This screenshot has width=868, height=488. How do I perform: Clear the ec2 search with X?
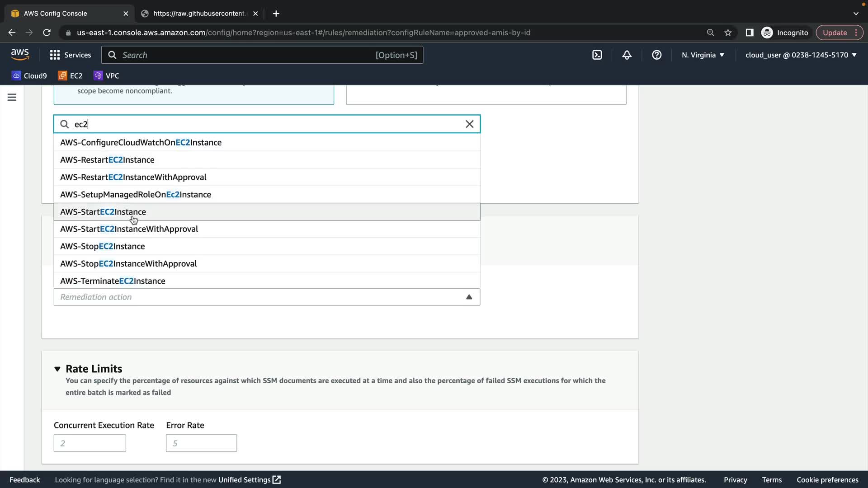(x=469, y=124)
